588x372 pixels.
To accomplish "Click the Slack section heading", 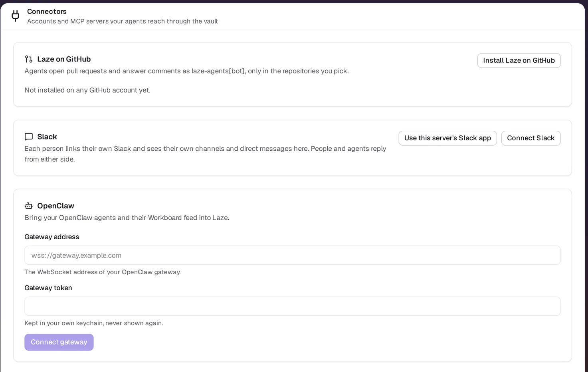I will [x=47, y=137].
